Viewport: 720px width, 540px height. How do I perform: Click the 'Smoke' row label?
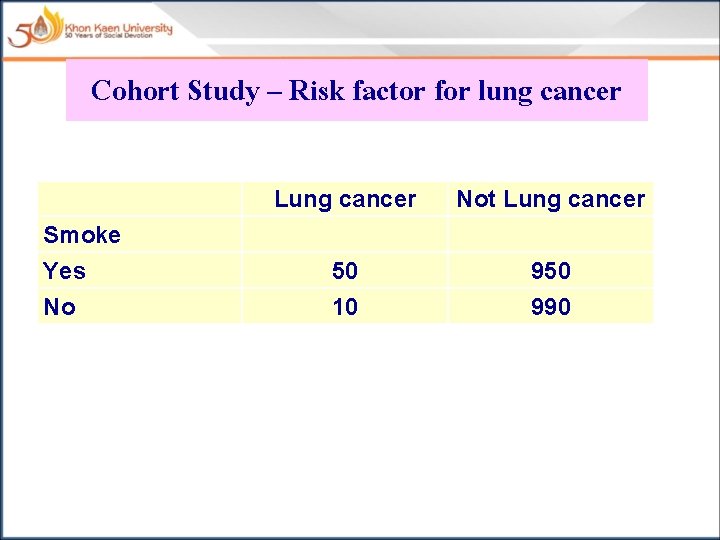coord(82,235)
